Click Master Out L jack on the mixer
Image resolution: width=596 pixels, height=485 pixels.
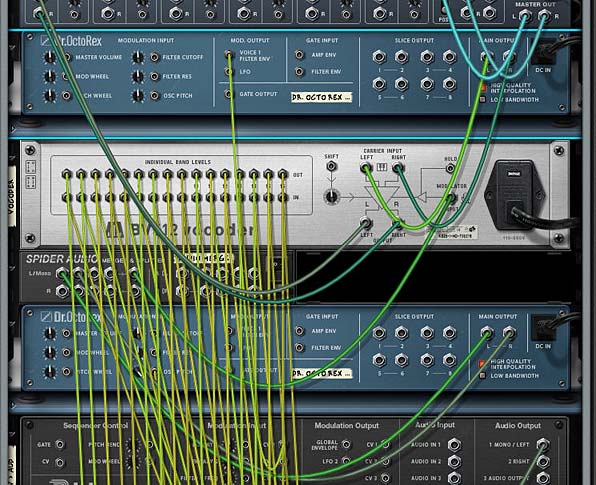point(525,16)
